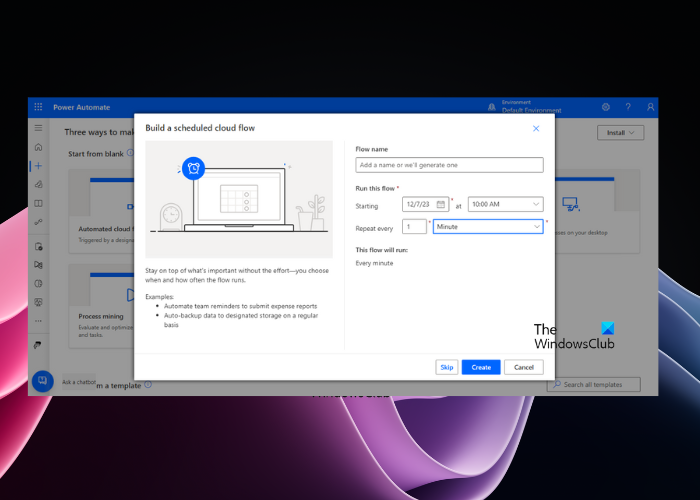Click the Repeat every number field
Image resolution: width=700 pixels, height=500 pixels.
(414, 226)
